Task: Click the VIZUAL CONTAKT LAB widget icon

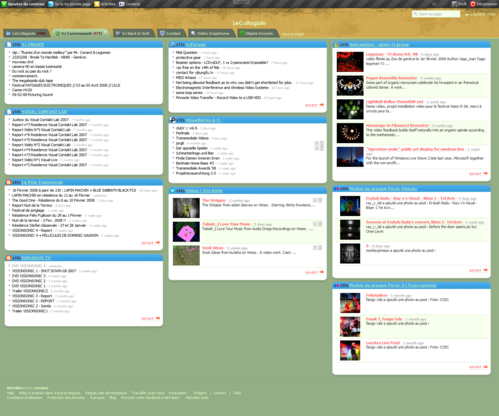Action: [9, 112]
